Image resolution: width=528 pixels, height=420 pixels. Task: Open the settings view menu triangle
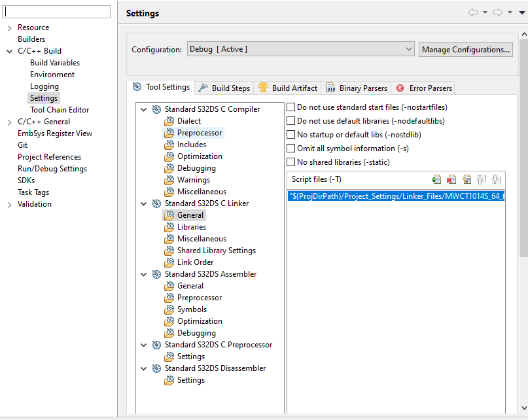[521, 12]
